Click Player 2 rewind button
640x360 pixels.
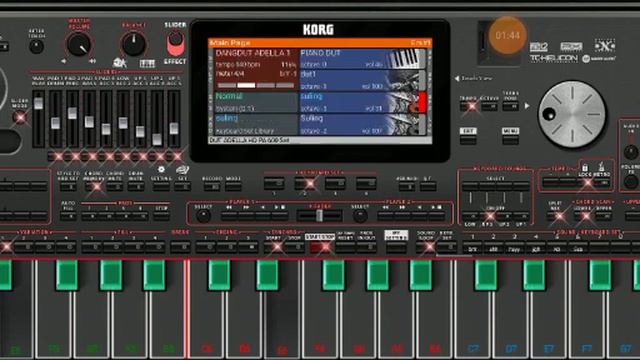386,216
